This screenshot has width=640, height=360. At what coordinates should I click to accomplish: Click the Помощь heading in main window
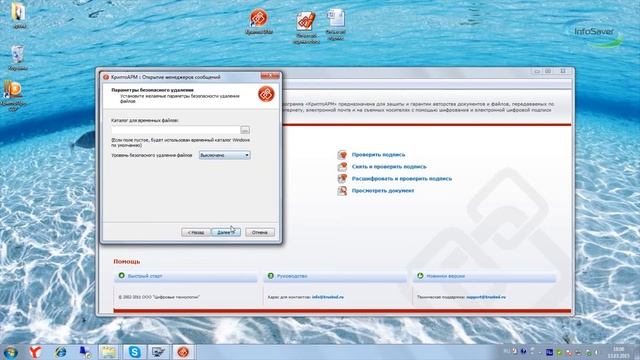pyautogui.click(x=127, y=262)
